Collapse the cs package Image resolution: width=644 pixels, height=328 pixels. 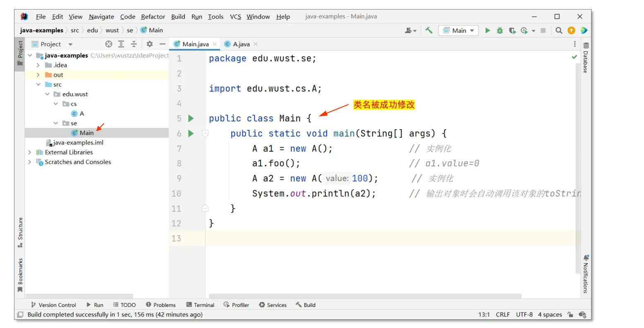pyautogui.click(x=56, y=104)
